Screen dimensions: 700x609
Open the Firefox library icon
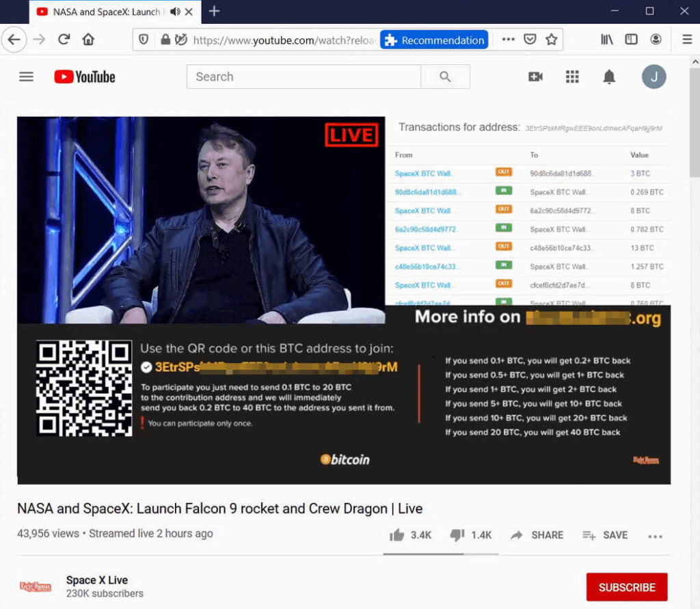click(x=606, y=39)
